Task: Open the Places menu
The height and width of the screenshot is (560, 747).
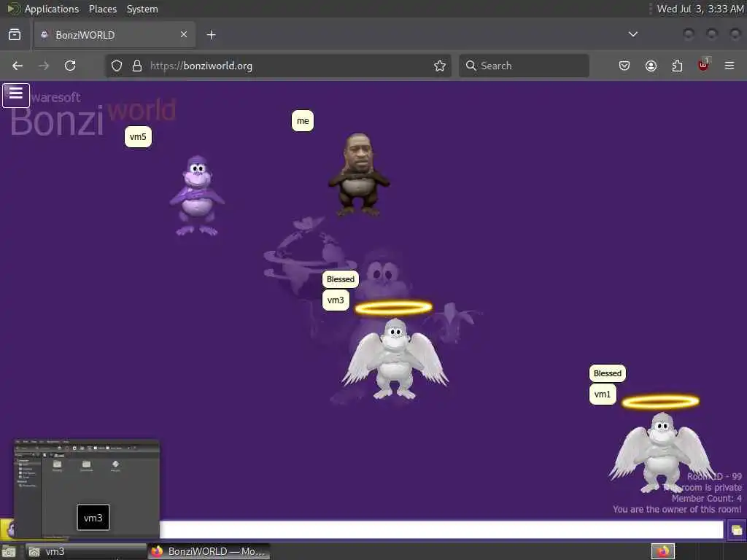Action: pos(103,9)
